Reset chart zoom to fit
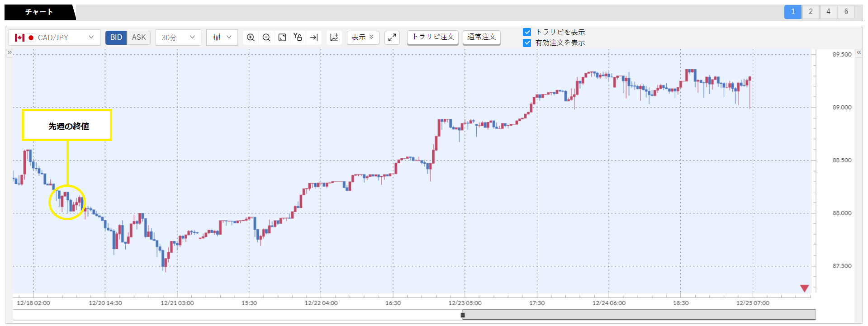The image size is (868, 326). [282, 38]
